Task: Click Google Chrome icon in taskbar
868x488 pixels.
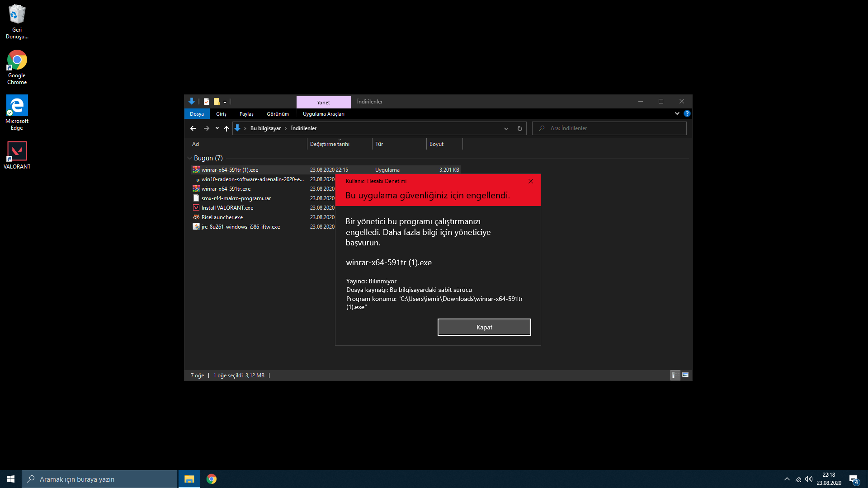Action: [x=212, y=479]
